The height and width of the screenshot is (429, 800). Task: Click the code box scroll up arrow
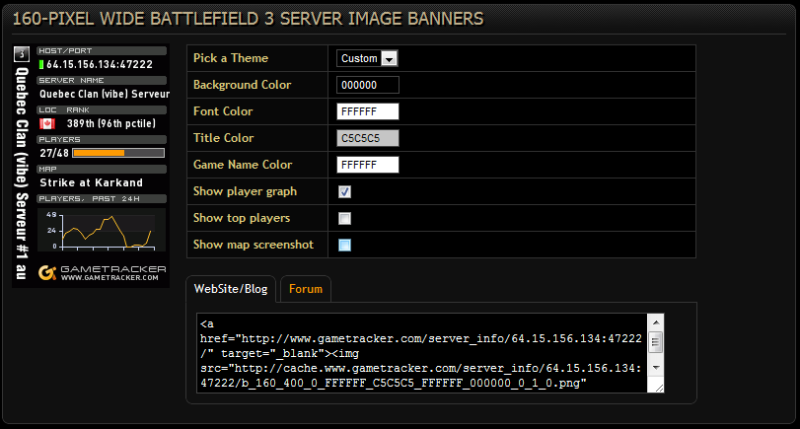pyautogui.click(x=656, y=322)
